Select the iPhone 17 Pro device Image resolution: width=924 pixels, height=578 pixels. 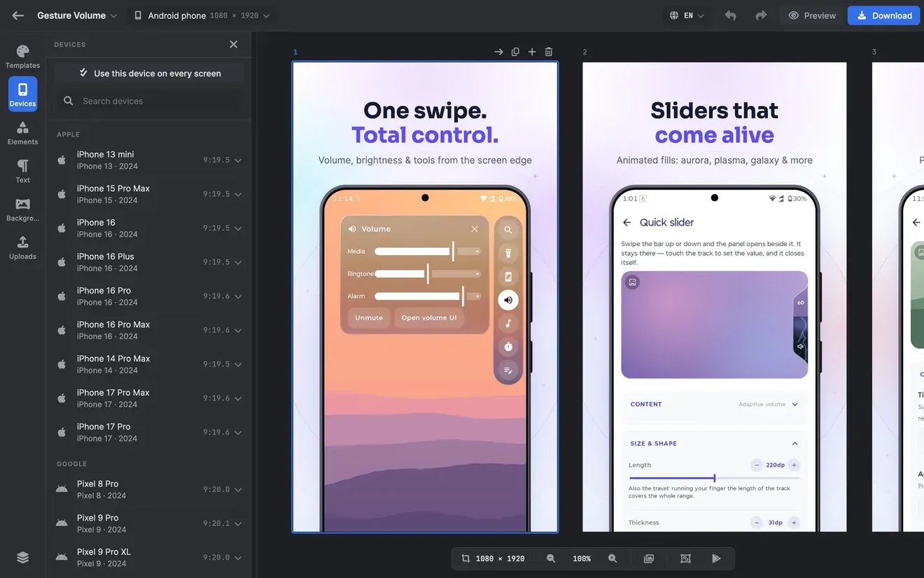click(148, 432)
